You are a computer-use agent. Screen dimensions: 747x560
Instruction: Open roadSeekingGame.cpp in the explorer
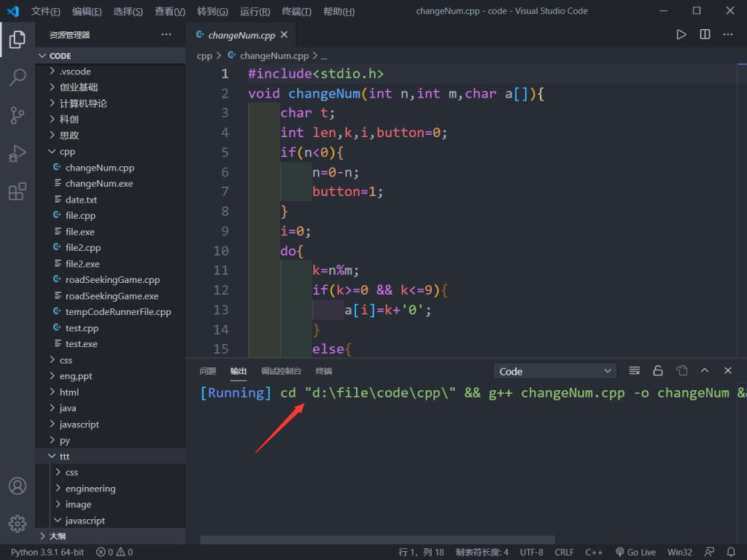[x=112, y=280]
